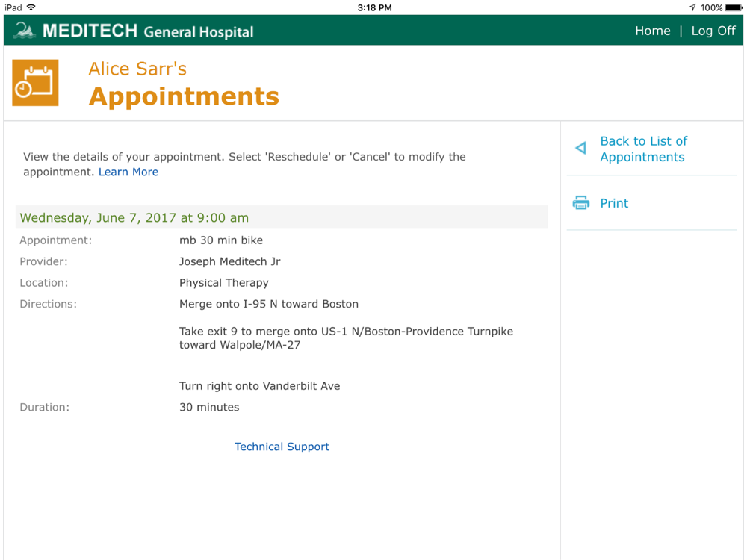Screen dimensions: 747x560
Task: Click the Appointments page heading
Action: coord(184,96)
